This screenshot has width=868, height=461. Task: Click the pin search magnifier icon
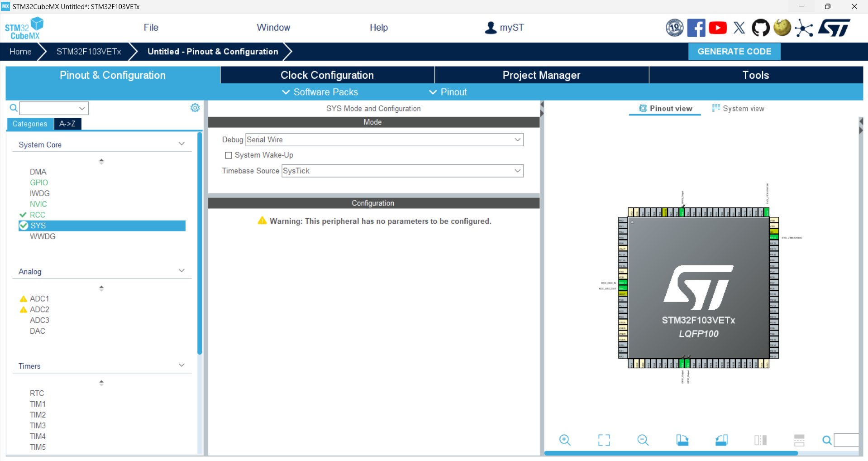[x=827, y=440]
